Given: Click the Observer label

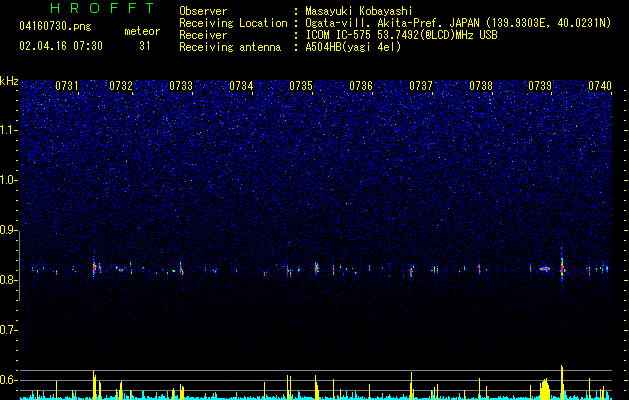Looking at the screenshot, I should (203, 11).
